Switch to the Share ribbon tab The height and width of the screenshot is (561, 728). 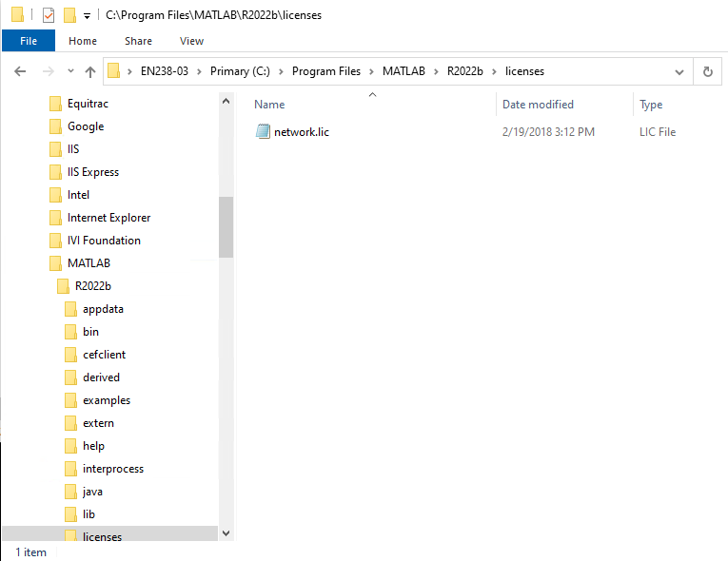[x=138, y=41]
